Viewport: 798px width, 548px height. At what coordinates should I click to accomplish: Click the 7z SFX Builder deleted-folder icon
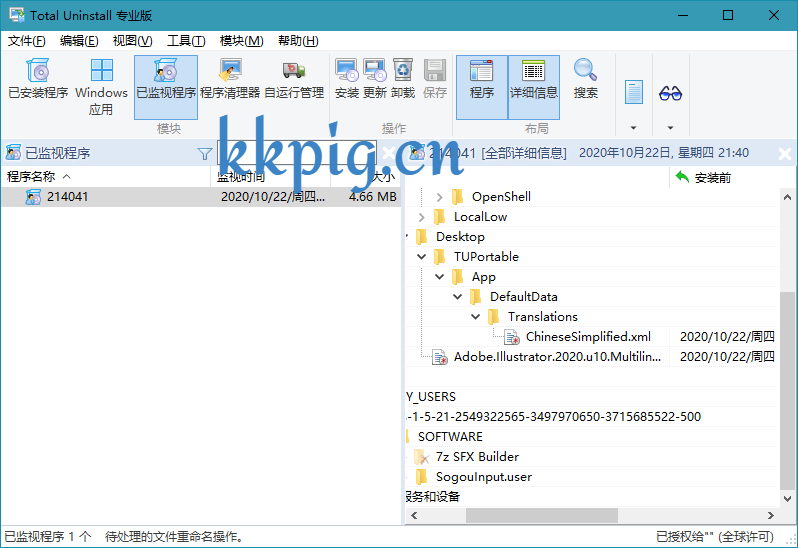pyautogui.click(x=421, y=457)
